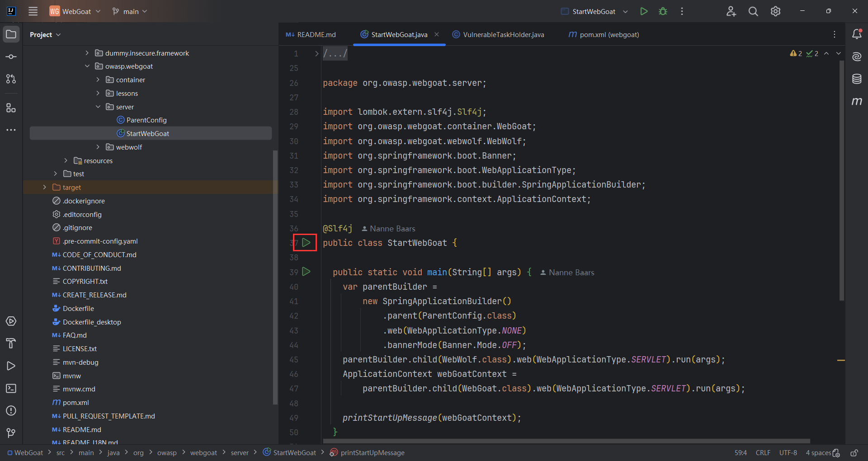Click the project tree vertical scrollbar
This screenshot has height=461, width=868.
coord(275,277)
